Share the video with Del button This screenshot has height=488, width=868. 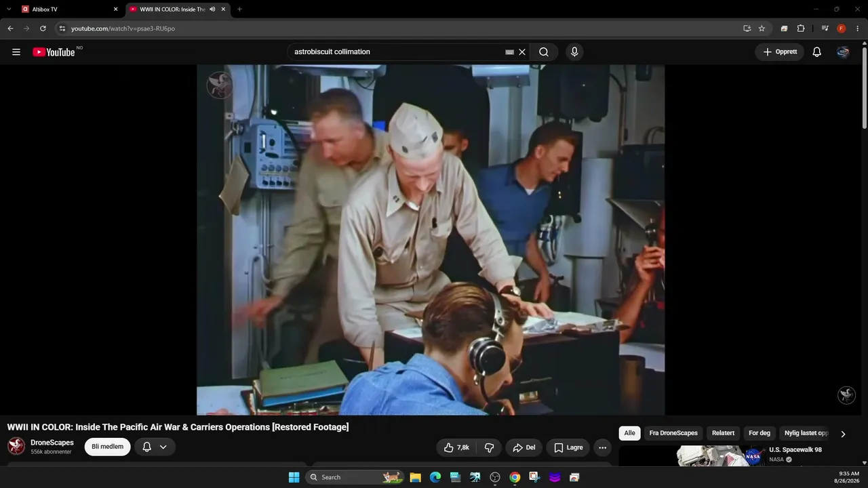tap(524, 447)
